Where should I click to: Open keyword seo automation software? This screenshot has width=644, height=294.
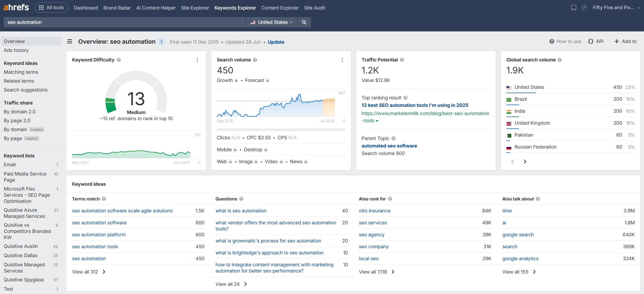(x=99, y=223)
